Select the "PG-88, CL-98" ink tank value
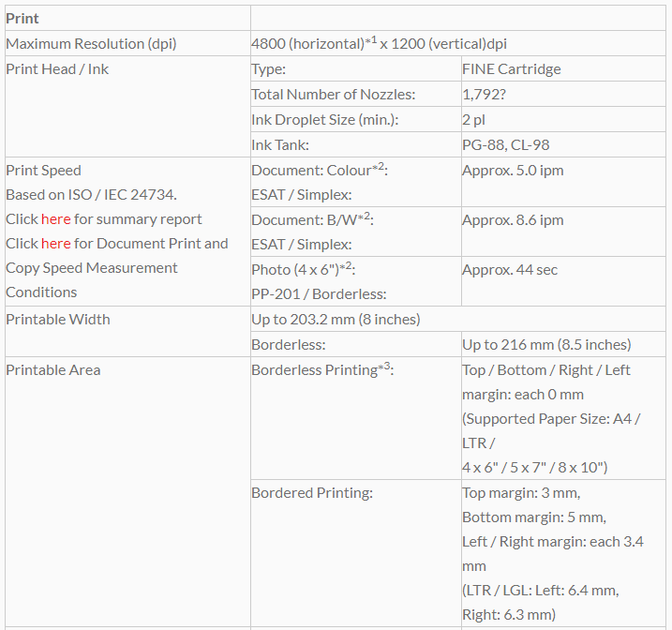 pyautogui.click(x=505, y=144)
